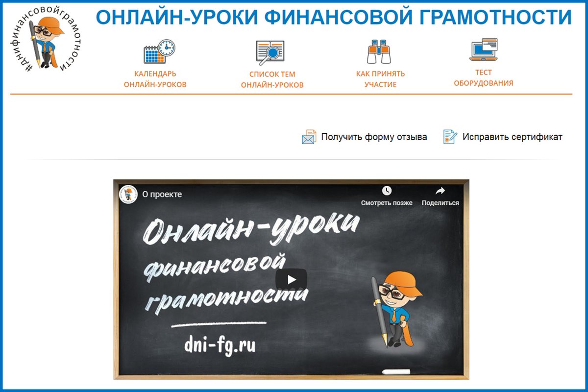588x392 pixels.
Task: Click the calendar icon with clock
Action: 159,52
